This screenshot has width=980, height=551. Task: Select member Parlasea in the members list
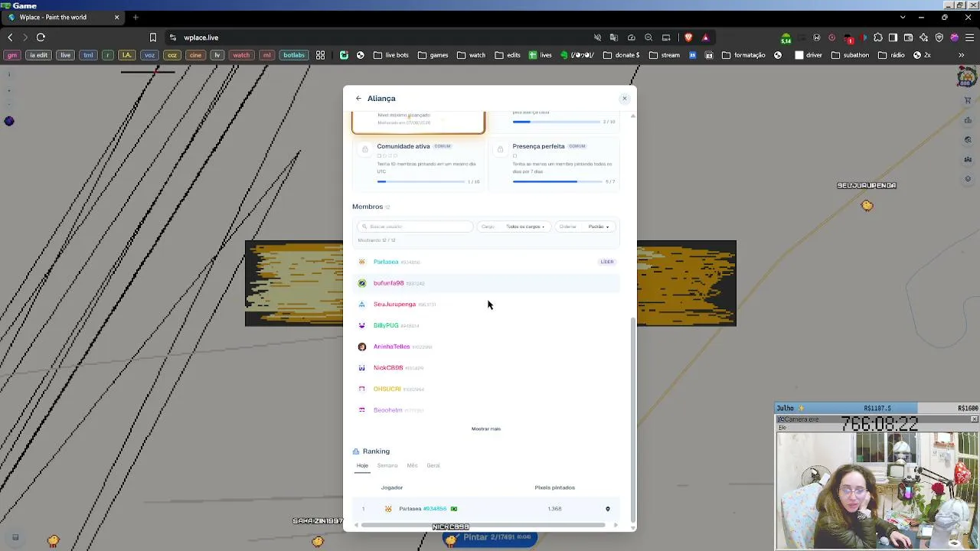tap(486, 262)
